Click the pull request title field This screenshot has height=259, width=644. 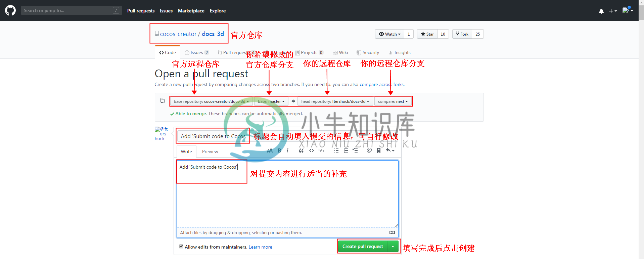[x=288, y=136]
